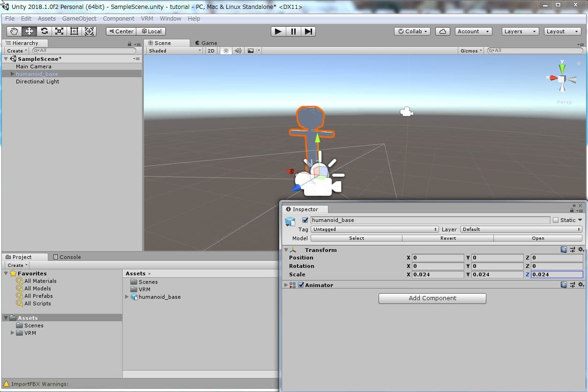Screen dimensions: 588x392
Task: Open the VRM menu
Action: [147, 19]
